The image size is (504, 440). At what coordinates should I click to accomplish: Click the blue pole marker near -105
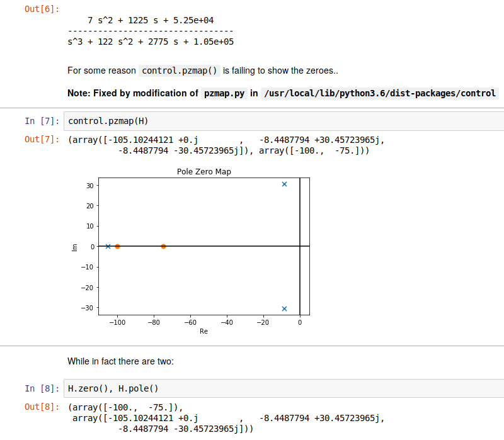108,246
